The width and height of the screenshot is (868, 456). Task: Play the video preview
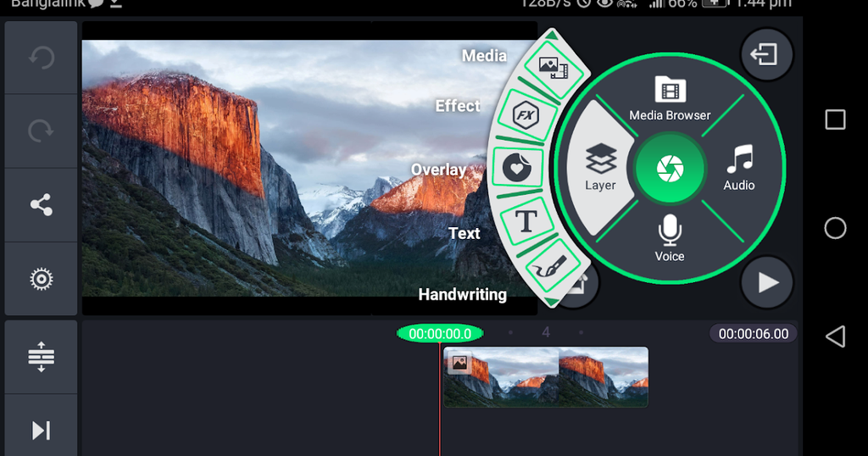pos(766,282)
